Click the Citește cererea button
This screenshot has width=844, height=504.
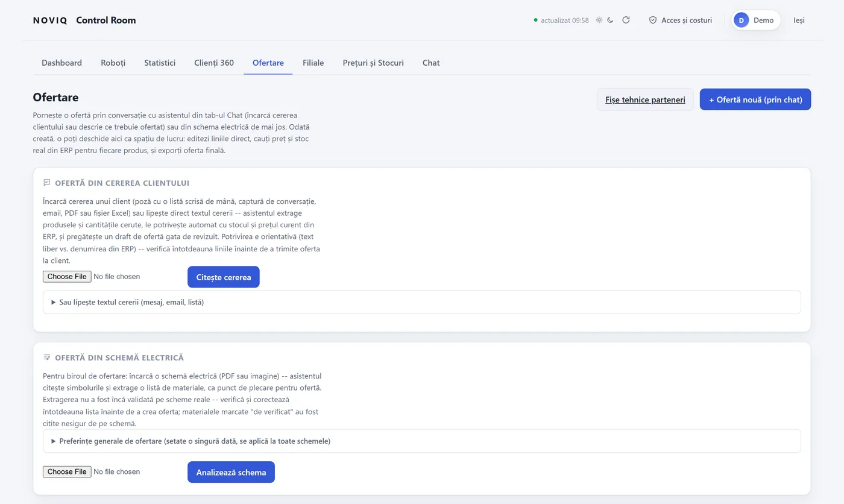pyautogui.click(x=224, y=277)
